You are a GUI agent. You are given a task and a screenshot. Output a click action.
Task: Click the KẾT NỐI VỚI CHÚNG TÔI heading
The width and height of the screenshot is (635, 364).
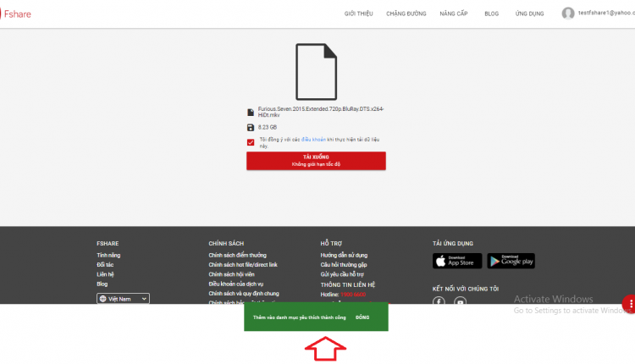point(466,289)
